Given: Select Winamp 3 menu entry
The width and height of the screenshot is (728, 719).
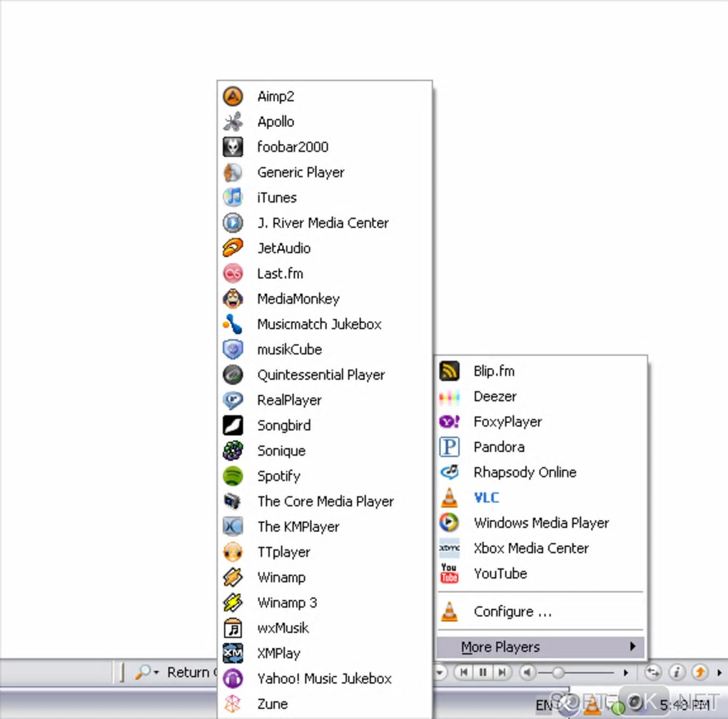Looking at the screenshot, I should [x=325, y=603].
